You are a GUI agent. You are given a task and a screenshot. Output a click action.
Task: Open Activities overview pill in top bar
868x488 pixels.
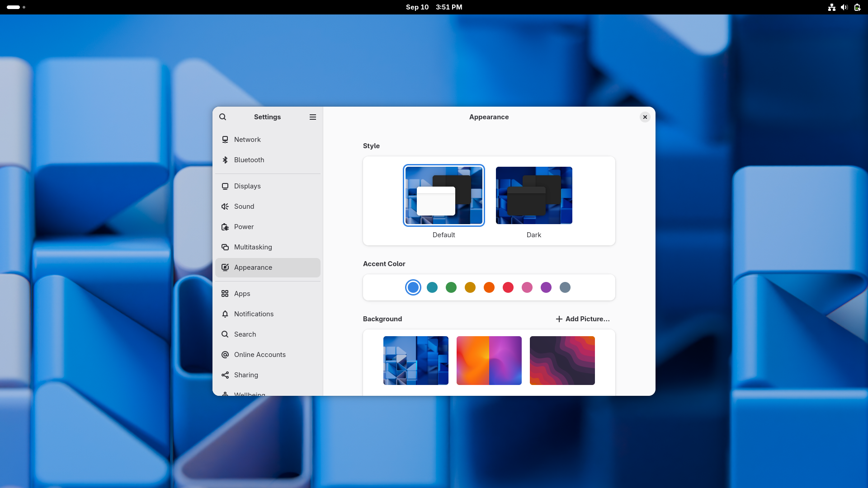tap(16, 7)
